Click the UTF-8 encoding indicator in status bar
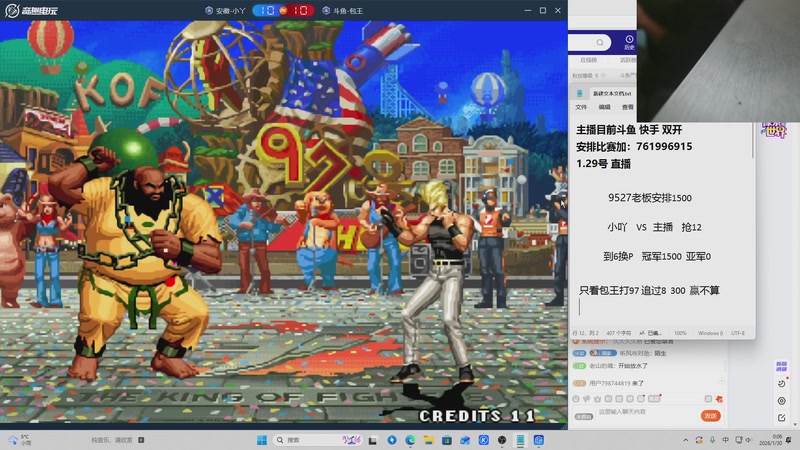 [x=738, y=333]
